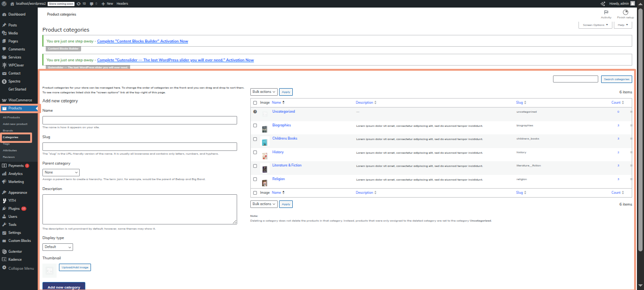Open WooCommerce in the sidebar menu
The image size is (644, 290).
(20, 100)
